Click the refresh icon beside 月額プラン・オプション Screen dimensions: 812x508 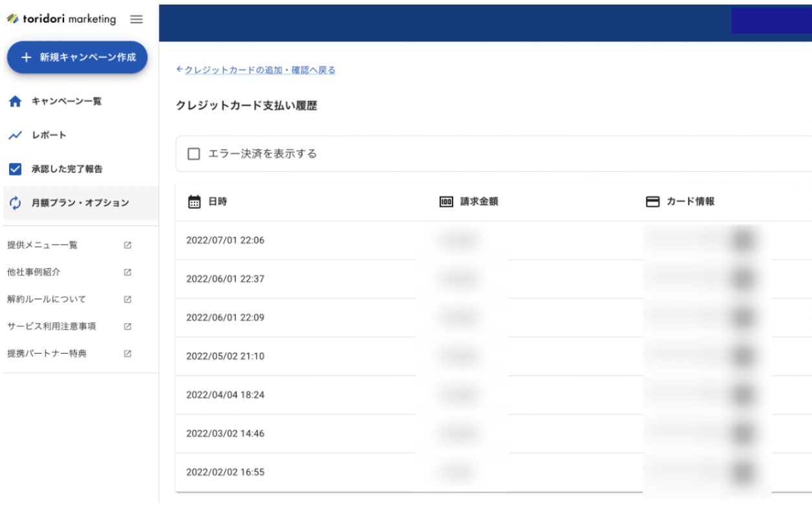15,202
